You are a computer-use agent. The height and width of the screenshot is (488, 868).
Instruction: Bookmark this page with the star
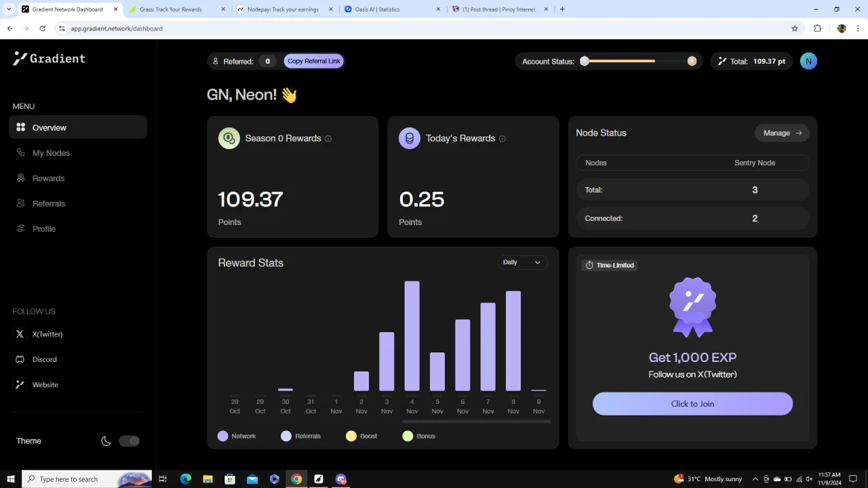pos(795,28)
